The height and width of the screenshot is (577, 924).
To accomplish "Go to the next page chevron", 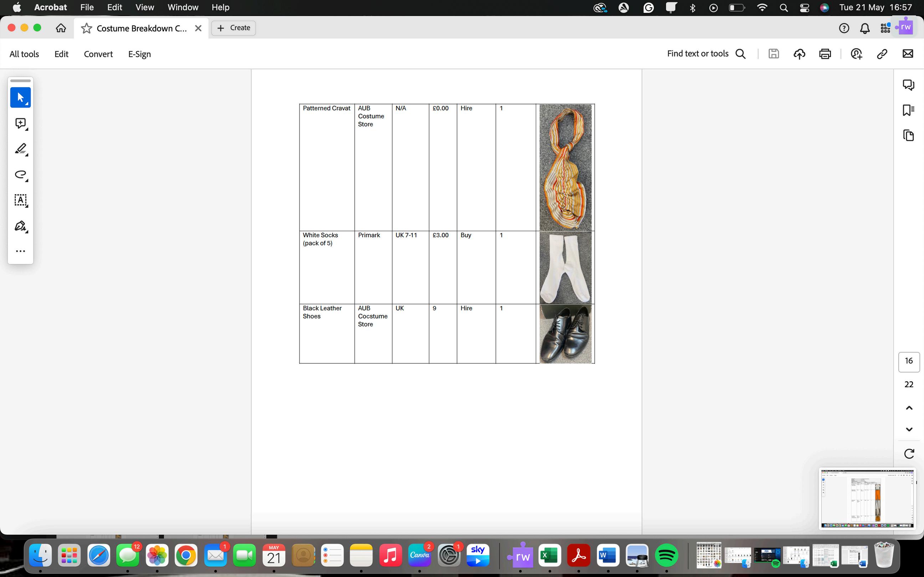I will pyautogui.click(x=909, y=429).
